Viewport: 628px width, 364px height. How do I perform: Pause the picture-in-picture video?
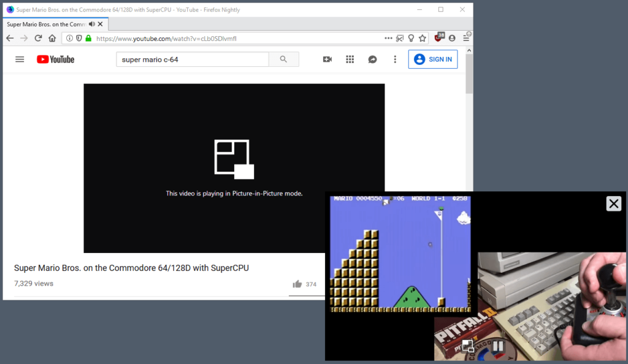tap(498, 346)
